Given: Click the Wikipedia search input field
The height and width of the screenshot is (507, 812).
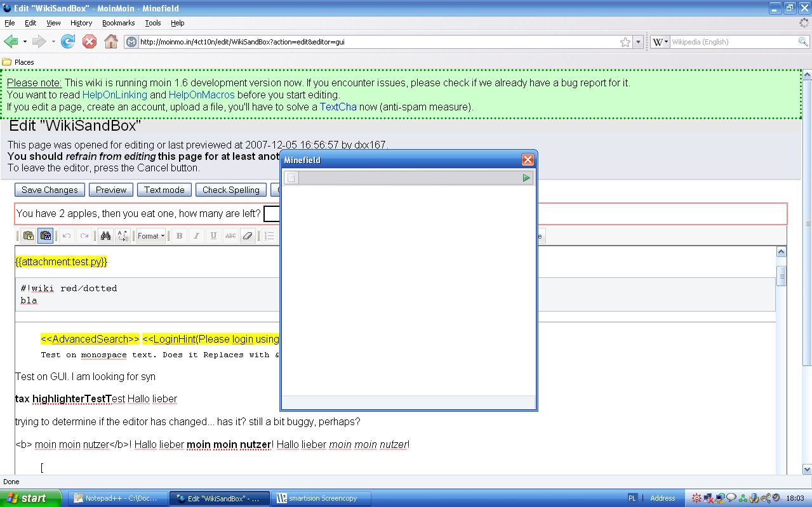Looking at the screenshot, I should point(733,42).
